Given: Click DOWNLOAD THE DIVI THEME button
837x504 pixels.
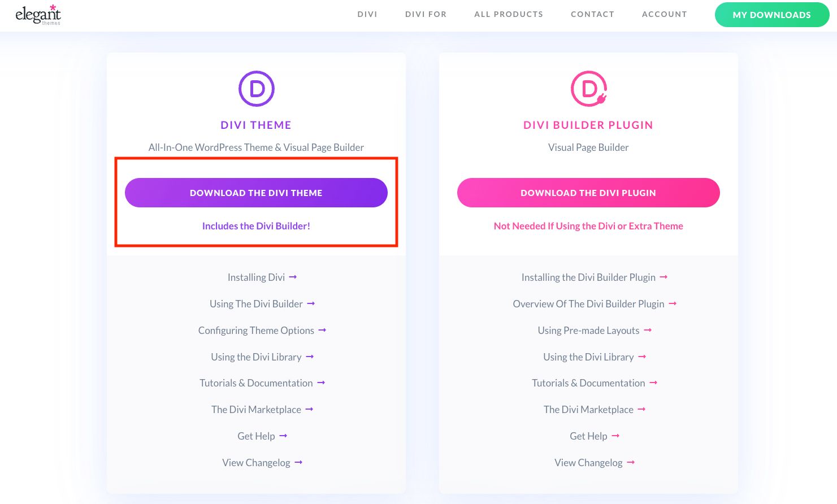Looking at the screenshot, I should point(256,193).
